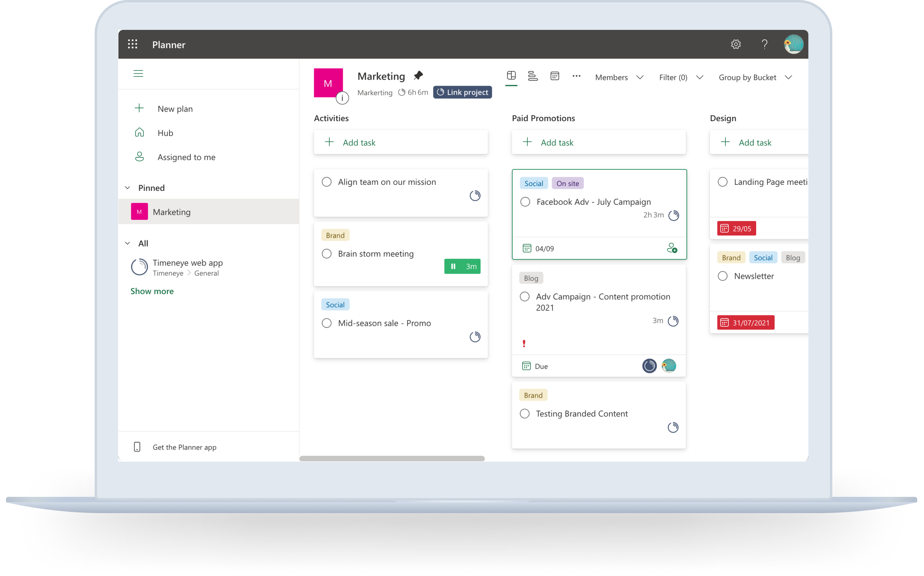
Task: Click the Link project button
Action: click(x=462, y=92)
